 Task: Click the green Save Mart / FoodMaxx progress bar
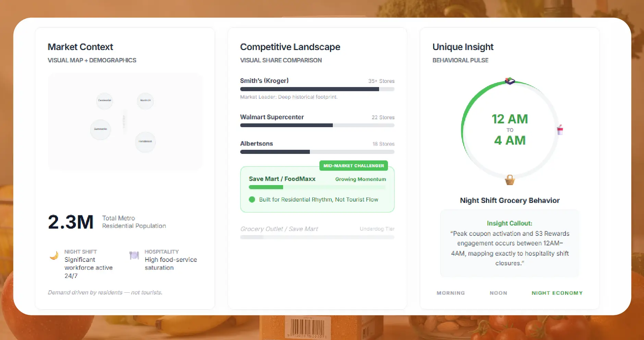click(x=266, y=187)
